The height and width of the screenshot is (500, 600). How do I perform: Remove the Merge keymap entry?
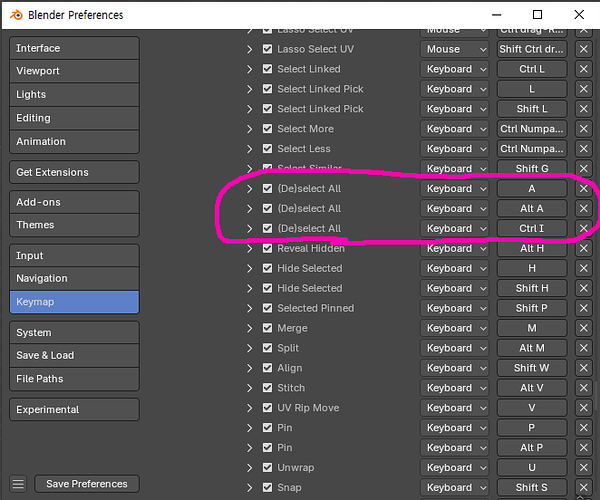click(x=583, y=328)
